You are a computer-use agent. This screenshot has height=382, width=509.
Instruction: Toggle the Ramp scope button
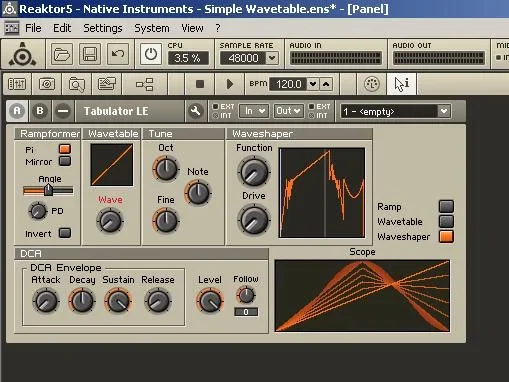(x=446, y=206)
